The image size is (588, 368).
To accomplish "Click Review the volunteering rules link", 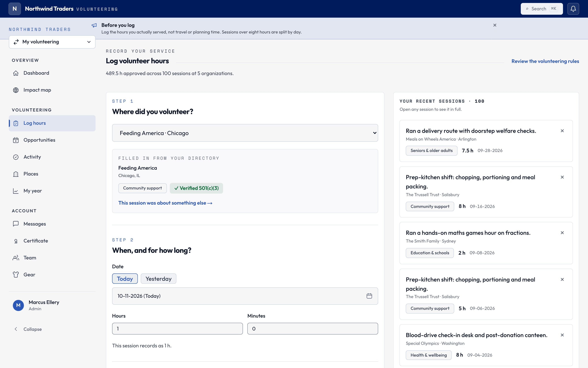I will click(x=545, y=61).
